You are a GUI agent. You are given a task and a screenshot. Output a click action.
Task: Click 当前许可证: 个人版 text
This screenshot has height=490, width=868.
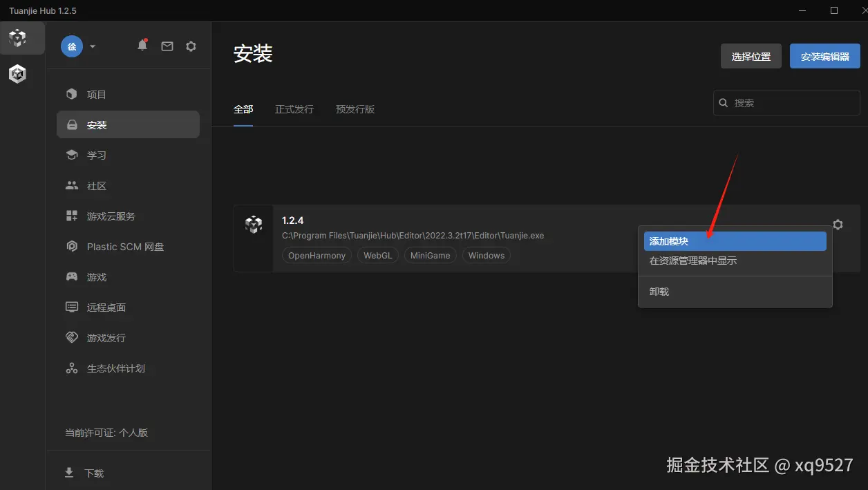106,433
